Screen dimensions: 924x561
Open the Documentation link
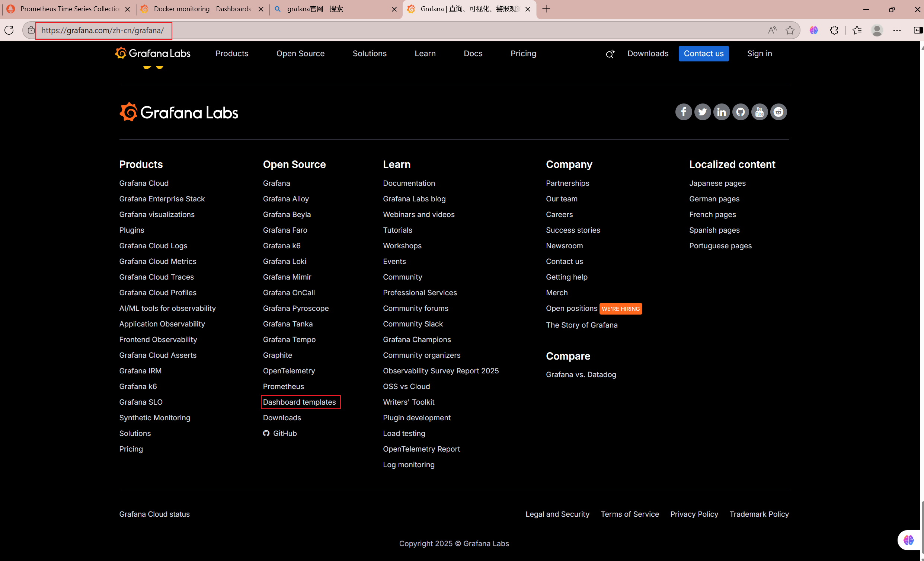(409, 183)
